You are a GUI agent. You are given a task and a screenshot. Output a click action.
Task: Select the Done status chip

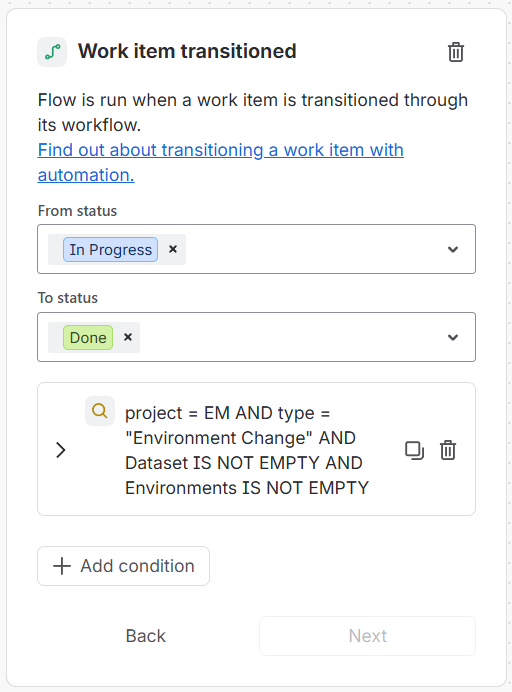click(88, 338)
